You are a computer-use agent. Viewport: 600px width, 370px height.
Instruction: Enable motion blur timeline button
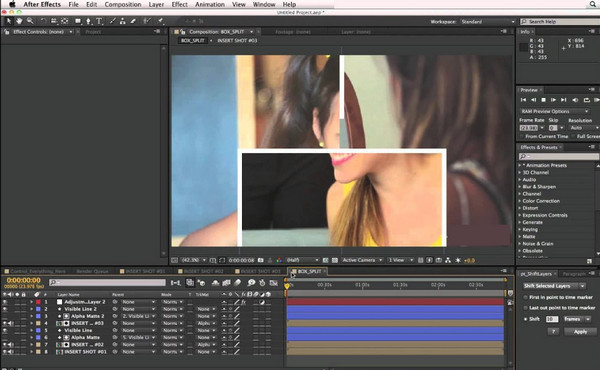(x=238, y=283)
